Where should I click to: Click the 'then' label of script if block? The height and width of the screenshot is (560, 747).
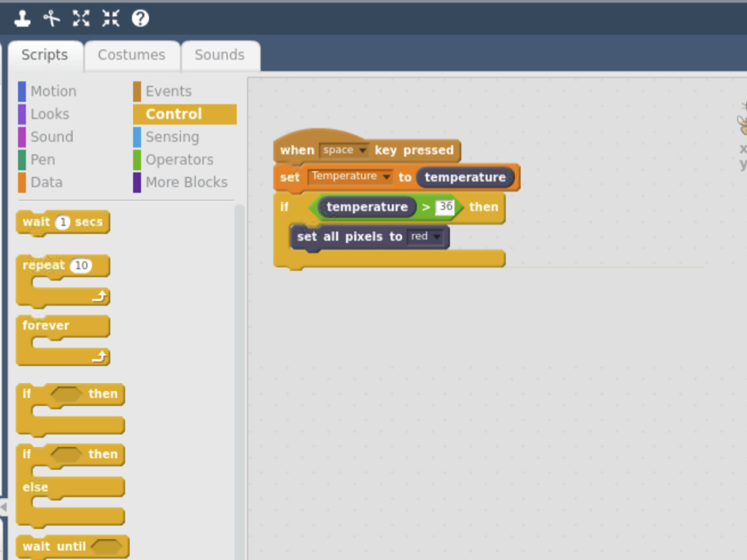(x=484, y=207)
